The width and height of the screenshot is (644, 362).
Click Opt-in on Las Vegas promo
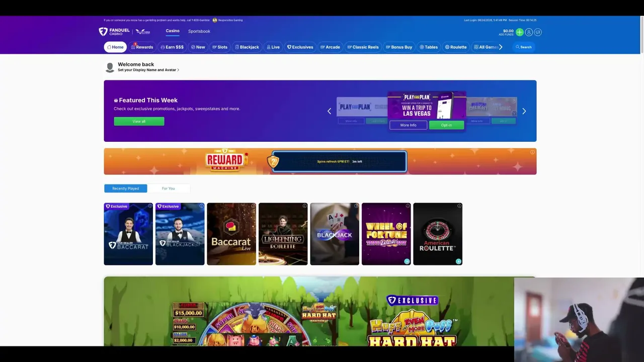click(x=446, y=125)
